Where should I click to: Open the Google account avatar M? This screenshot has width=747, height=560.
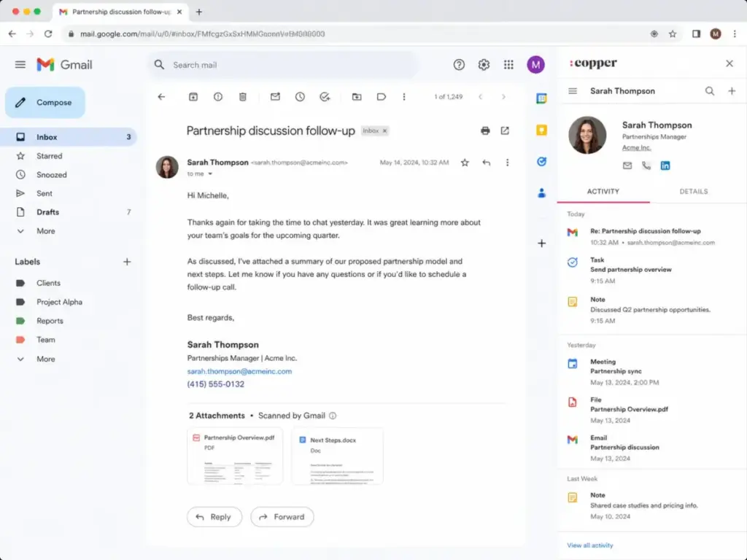click(536, 65)
